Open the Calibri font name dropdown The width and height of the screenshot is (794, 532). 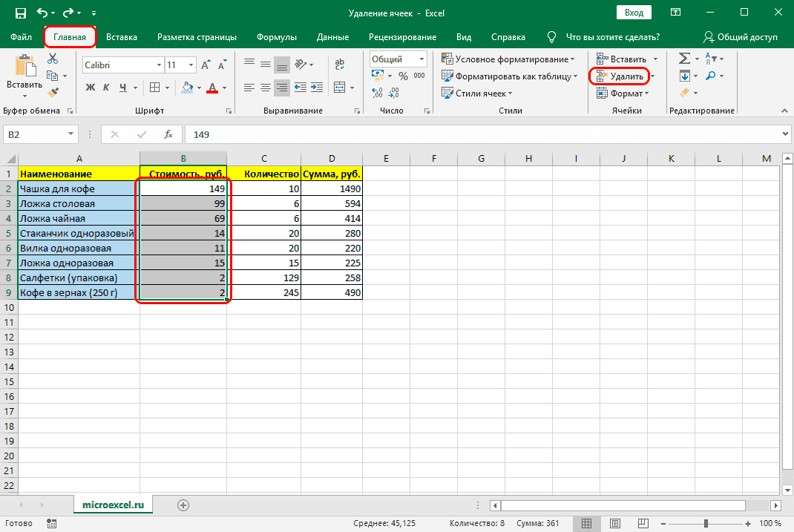(x=157, y=65)
